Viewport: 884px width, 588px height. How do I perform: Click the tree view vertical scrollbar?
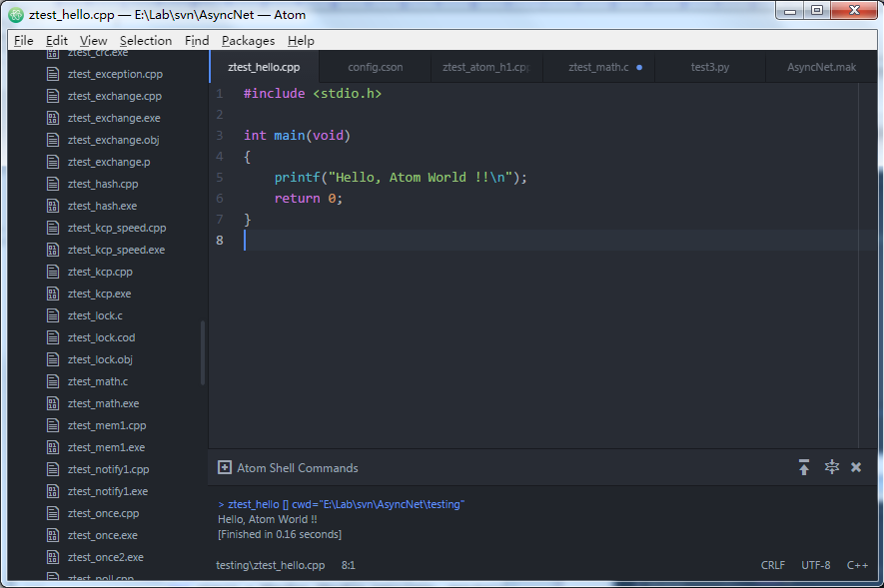point(203,353)
